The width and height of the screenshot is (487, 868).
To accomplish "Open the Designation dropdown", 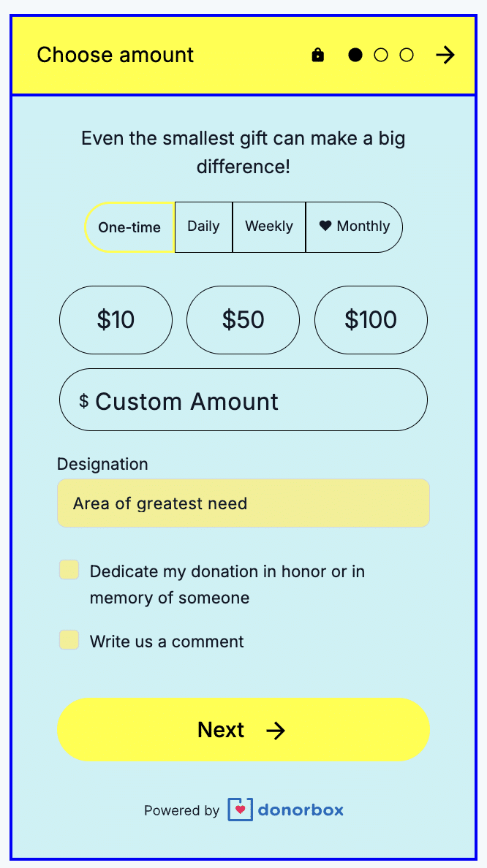I will pos(243,503).
